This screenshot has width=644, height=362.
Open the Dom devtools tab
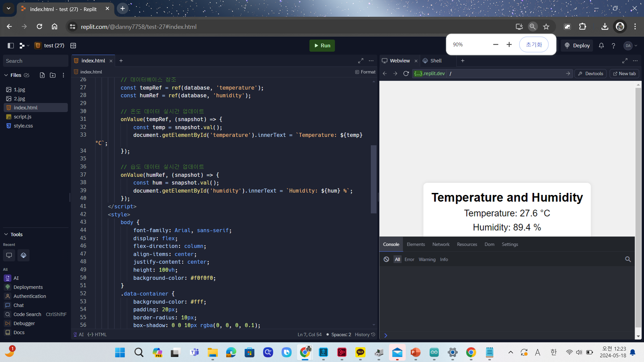489,244
